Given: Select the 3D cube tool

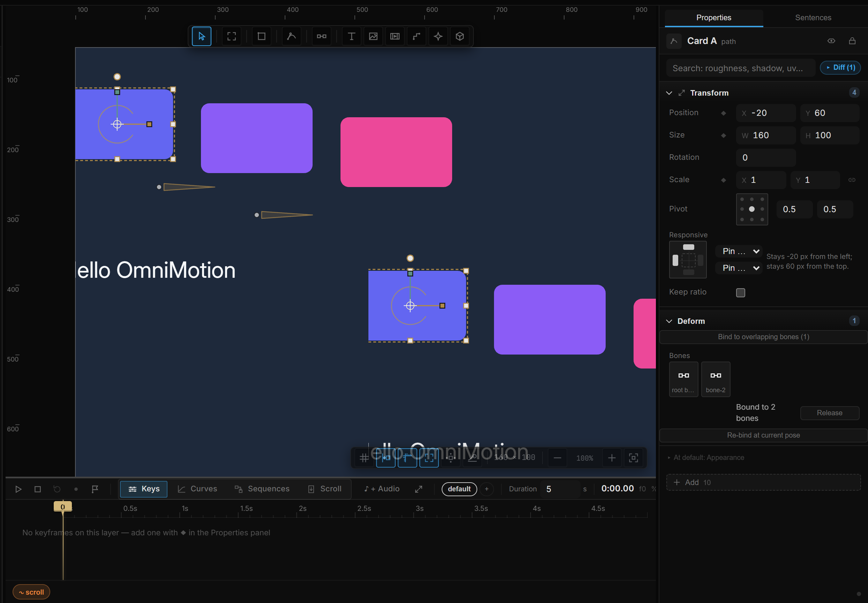Looking at the screenshot, I should (x=460, y=36).
